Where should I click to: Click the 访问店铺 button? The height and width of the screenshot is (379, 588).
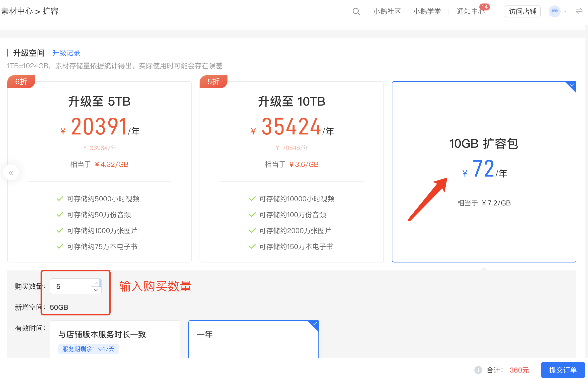[x=522, y=11]
